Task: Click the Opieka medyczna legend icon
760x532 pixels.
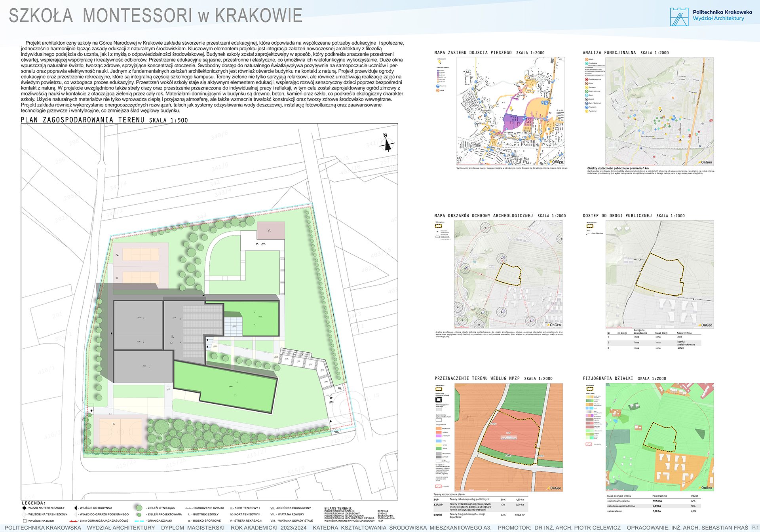Action: [587, 79]
